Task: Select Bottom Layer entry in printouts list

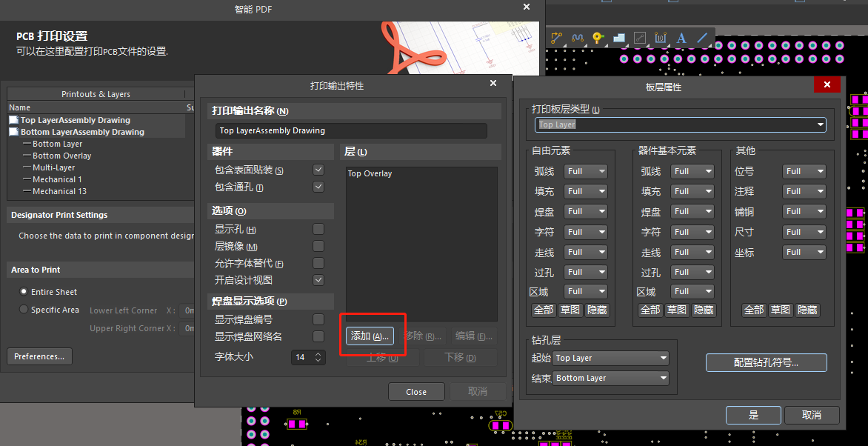Action: (x=57, y=144)
